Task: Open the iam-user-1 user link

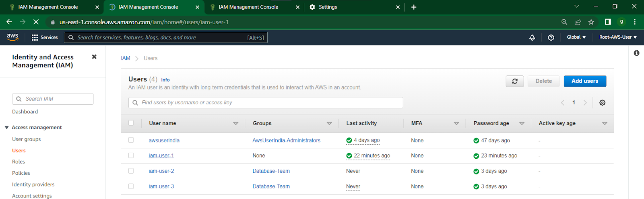Action: click(161, 156)
